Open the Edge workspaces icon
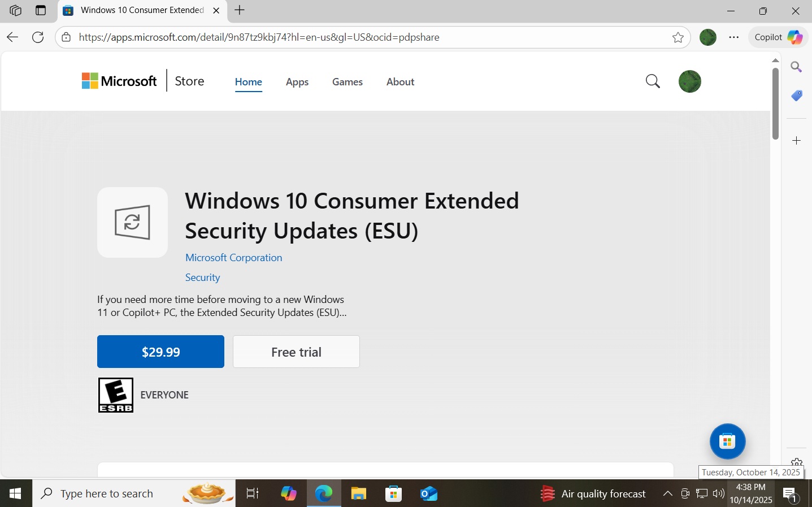Image resolution: width=812 pixels, height=507 pixels. [15, 10]
